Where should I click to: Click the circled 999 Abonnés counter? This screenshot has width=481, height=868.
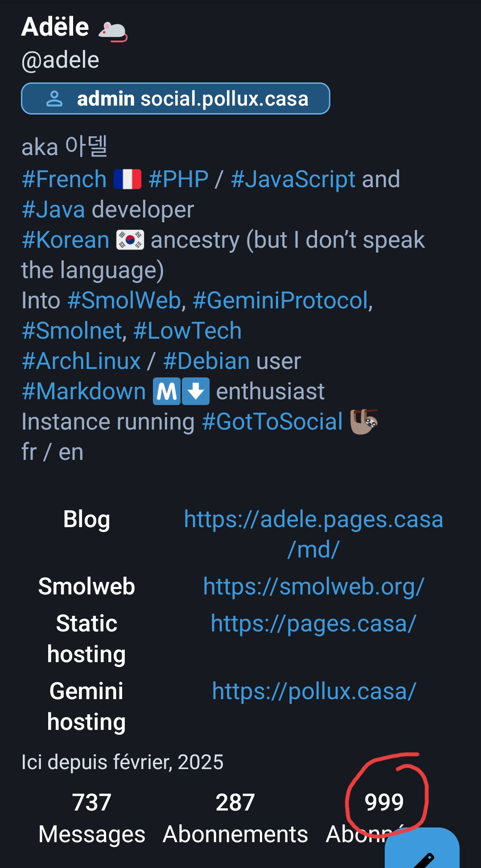click(384, 803)
